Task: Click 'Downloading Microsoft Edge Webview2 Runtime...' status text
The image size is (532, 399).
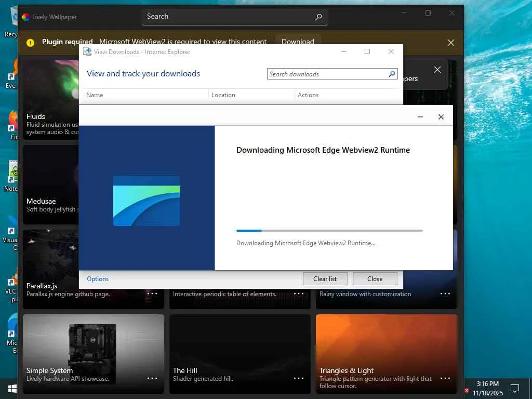Action: (305, 243)
